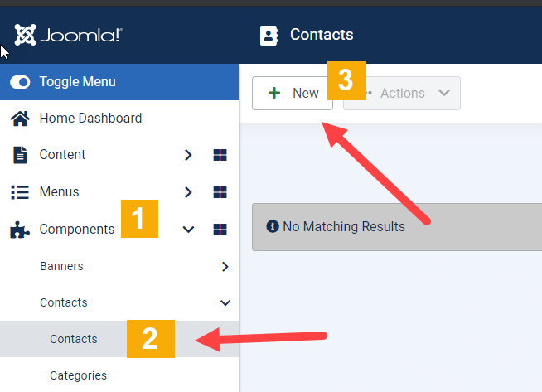Click the Joomla! logo
542x392 pixels.
click(x=69, y=35)
